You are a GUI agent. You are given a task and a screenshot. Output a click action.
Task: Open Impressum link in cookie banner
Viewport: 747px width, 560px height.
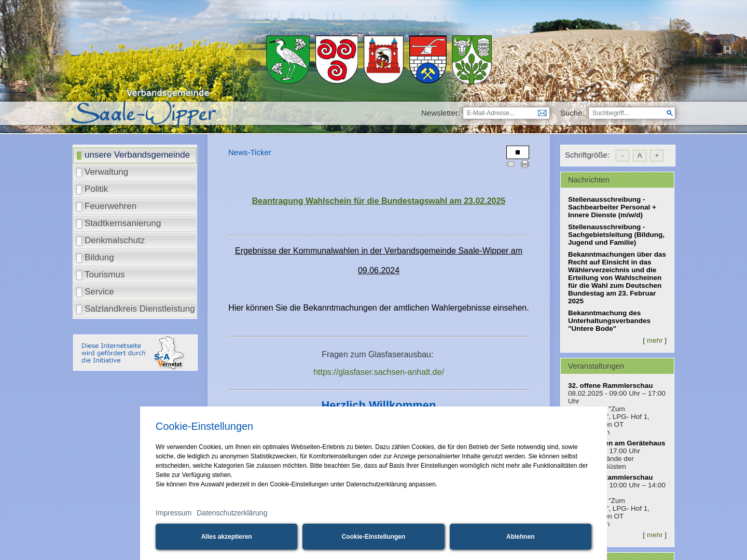[x=173, y=513]
